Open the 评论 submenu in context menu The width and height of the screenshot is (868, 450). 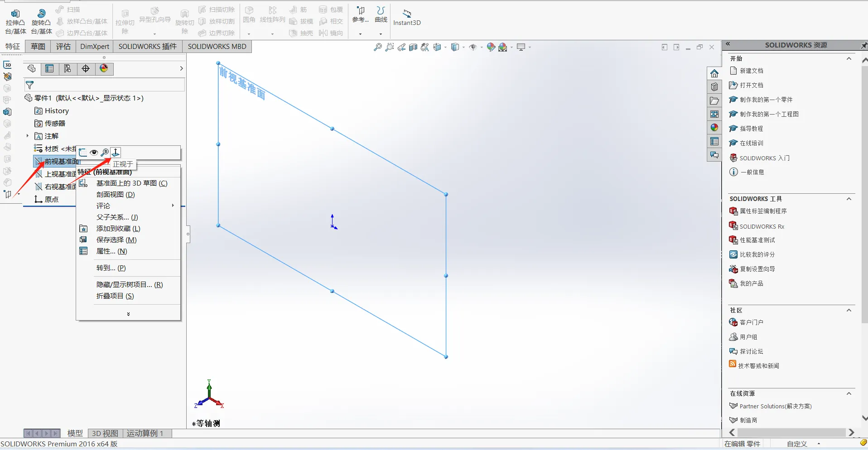(x=129, y=206)
